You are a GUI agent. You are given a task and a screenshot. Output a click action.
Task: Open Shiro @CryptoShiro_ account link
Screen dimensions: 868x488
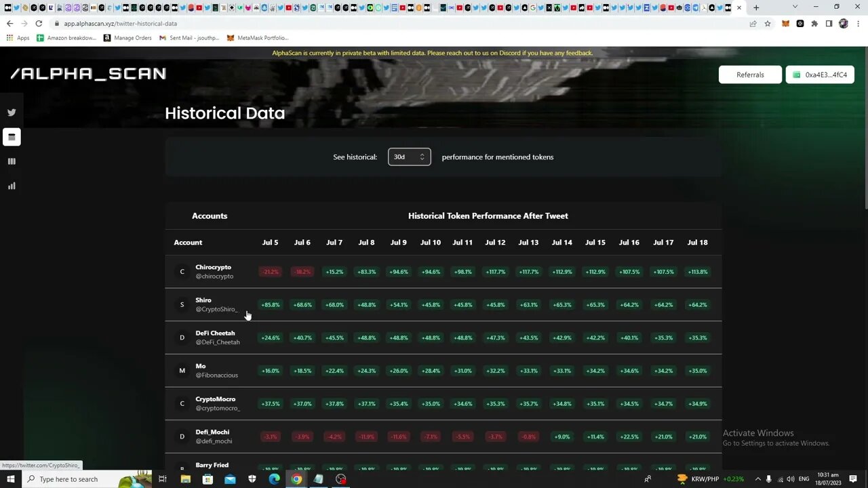216,304
